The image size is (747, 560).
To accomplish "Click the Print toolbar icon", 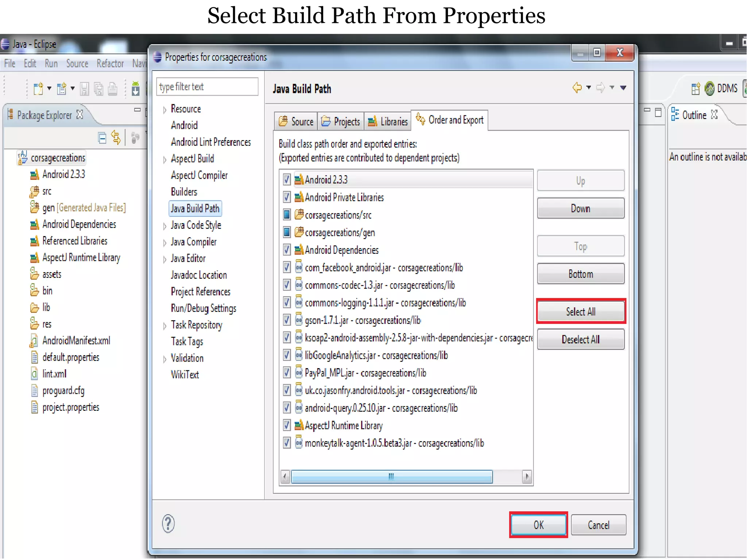I will 113,89.
